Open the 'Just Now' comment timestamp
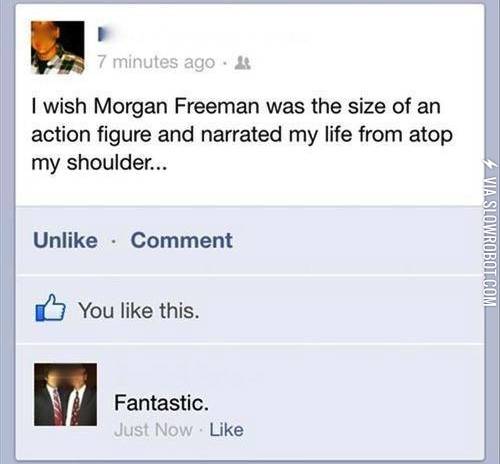 [153, 430]
